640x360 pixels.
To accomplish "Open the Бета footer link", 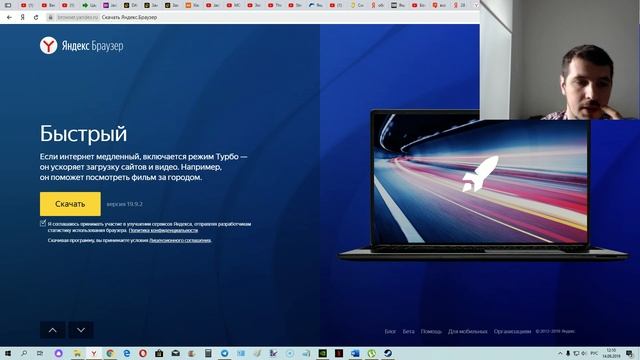I will coord(409,331).
